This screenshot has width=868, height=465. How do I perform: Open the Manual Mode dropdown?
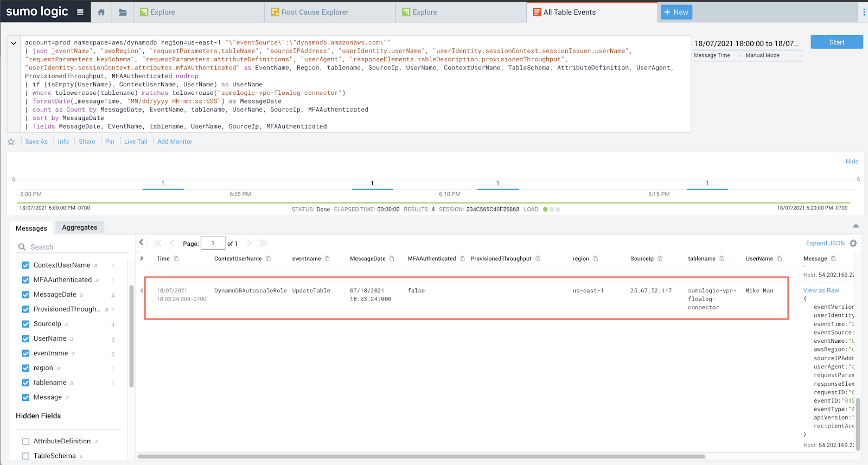point(774,55)
